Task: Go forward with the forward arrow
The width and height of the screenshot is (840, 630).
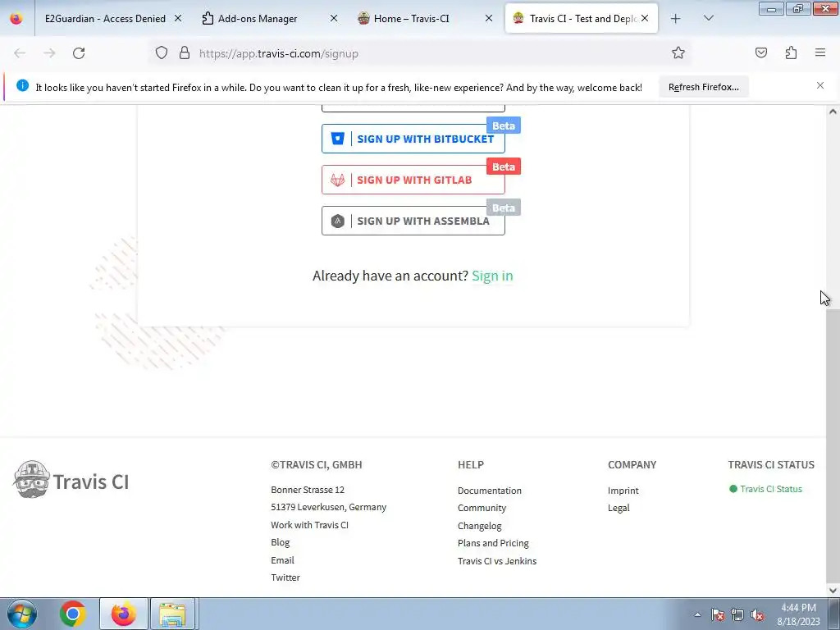Action: [x=49, y=53]
